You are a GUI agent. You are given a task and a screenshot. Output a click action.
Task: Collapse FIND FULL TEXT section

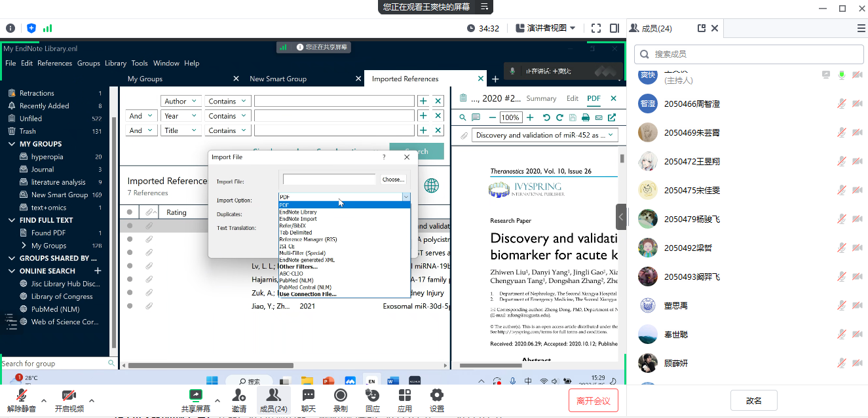point(11,220)
